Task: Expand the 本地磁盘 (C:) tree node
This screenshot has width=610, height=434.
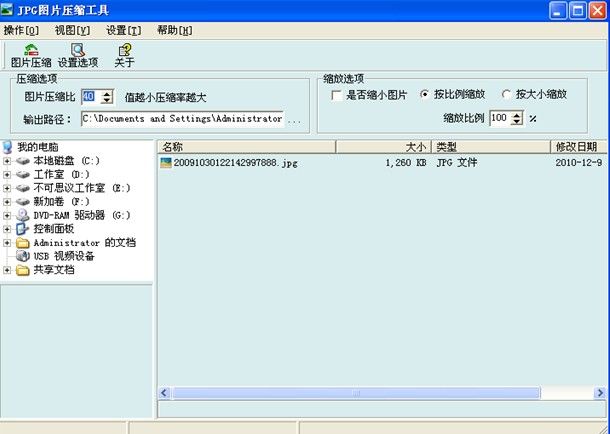Action: [7, 161]
